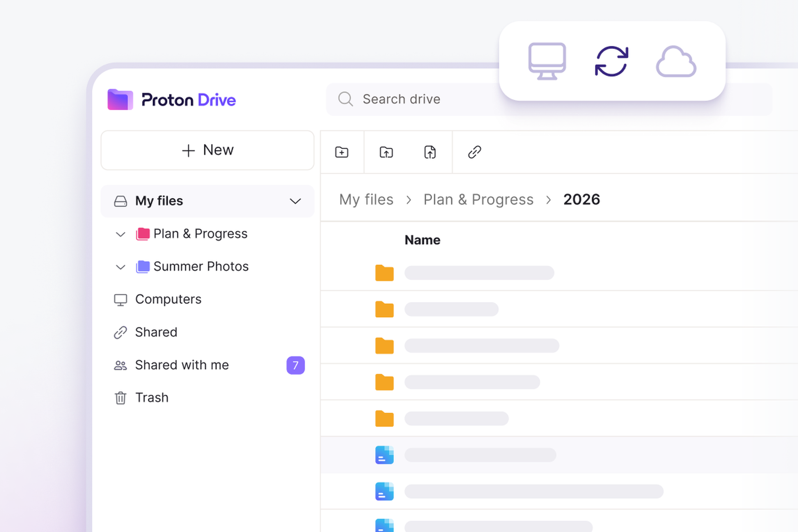Click the Shared link icon in sidebar
Viewport: 798px width, 532px height.
(x=120, y=333)
